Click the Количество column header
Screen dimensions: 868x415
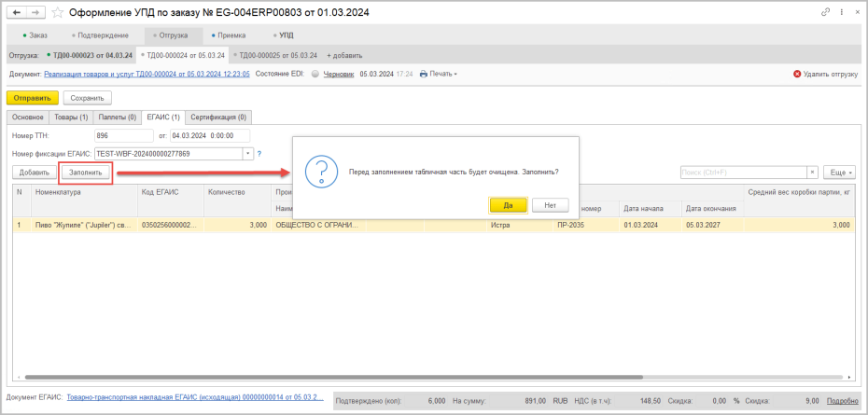coord(237,201)
